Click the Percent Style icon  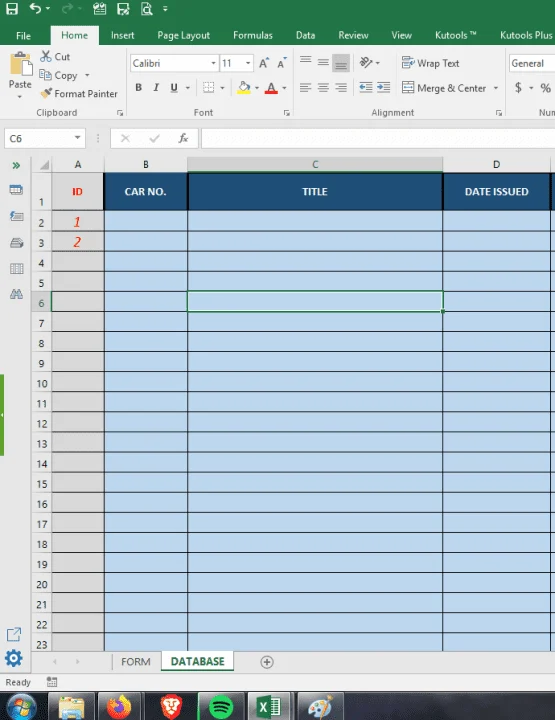click(545, 88)
